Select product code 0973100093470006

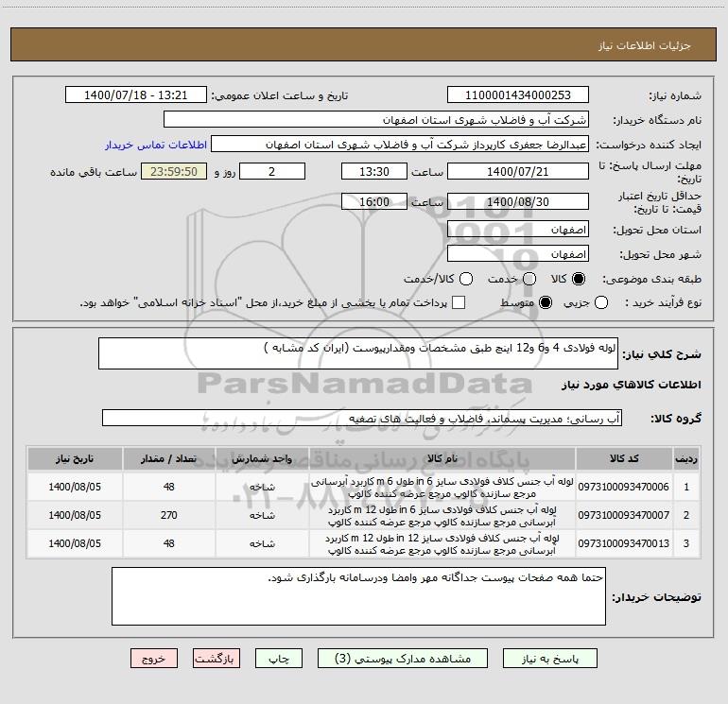coord(624,487)
